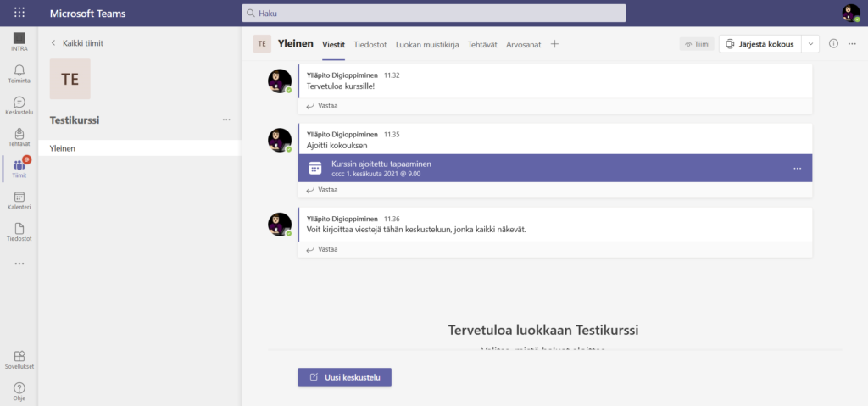Click the channel info icon
868x406 pixels.
pos(834,44)
